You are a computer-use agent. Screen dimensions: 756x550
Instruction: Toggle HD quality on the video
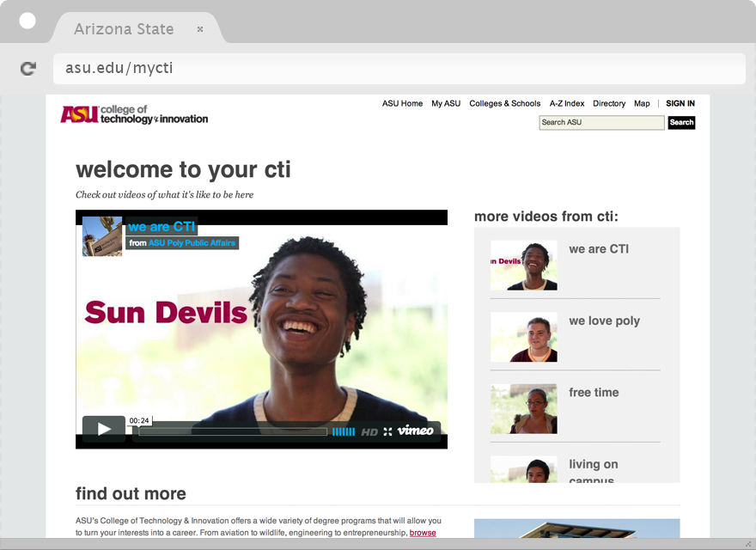tap(369, 431)
